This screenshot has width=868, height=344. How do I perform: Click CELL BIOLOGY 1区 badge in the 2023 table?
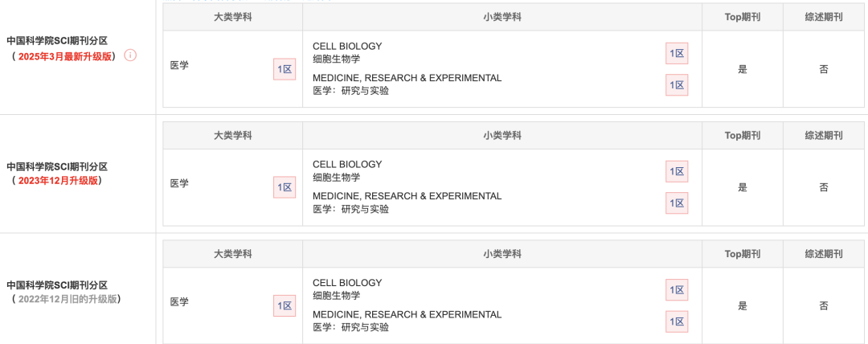677,171
